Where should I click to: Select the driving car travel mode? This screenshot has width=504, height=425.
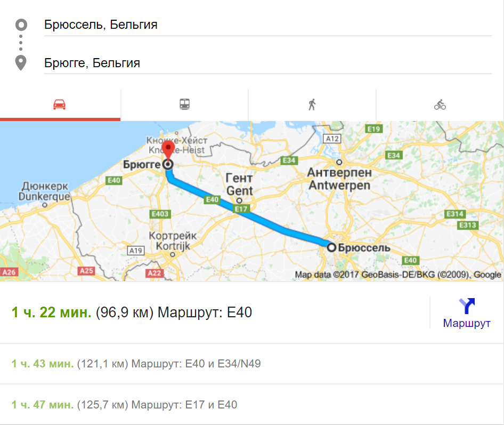pyautogui.click(x=60, y=105)
